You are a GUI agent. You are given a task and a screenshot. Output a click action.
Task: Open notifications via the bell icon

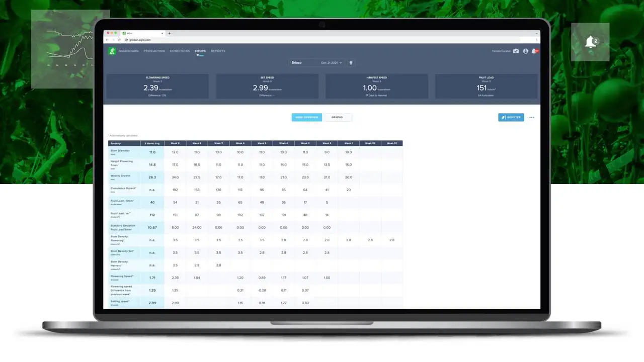coord(535,51)
